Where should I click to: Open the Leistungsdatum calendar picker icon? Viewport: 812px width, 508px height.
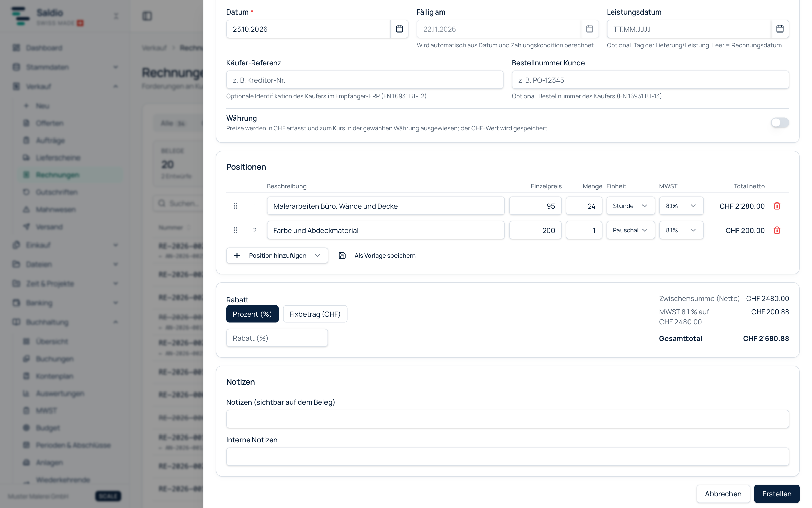coord(780,29)
